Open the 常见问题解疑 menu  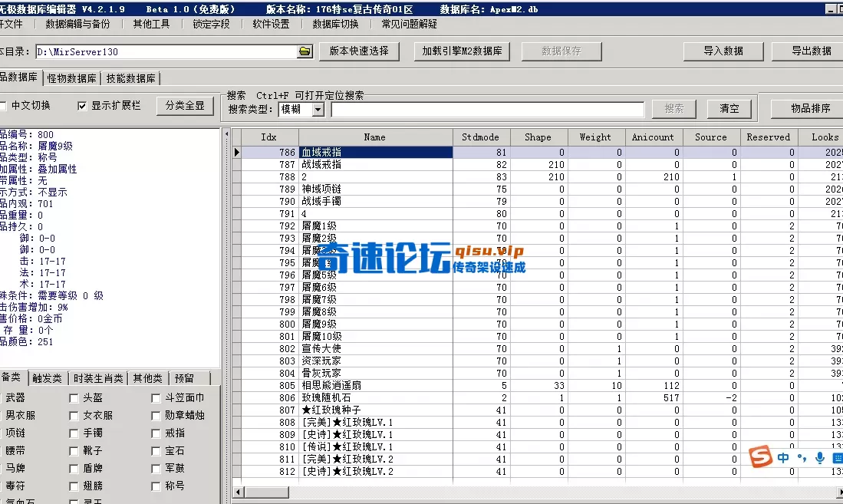(409, 25)
